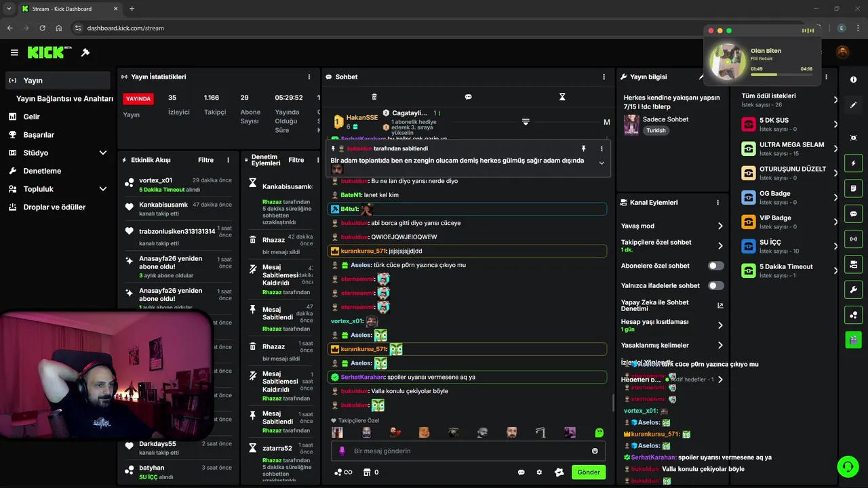Expand the pinned message chevron
The image size is (868, 488).
click(601, 163)
